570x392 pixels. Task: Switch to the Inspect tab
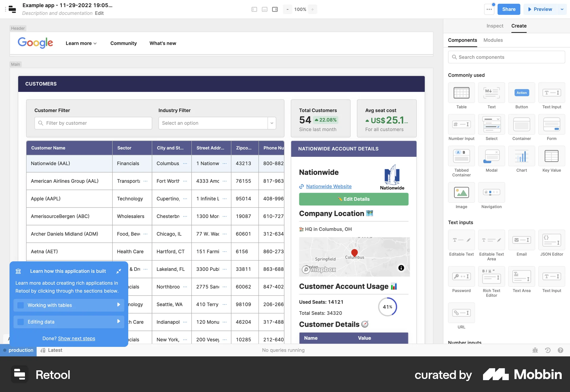495,26
